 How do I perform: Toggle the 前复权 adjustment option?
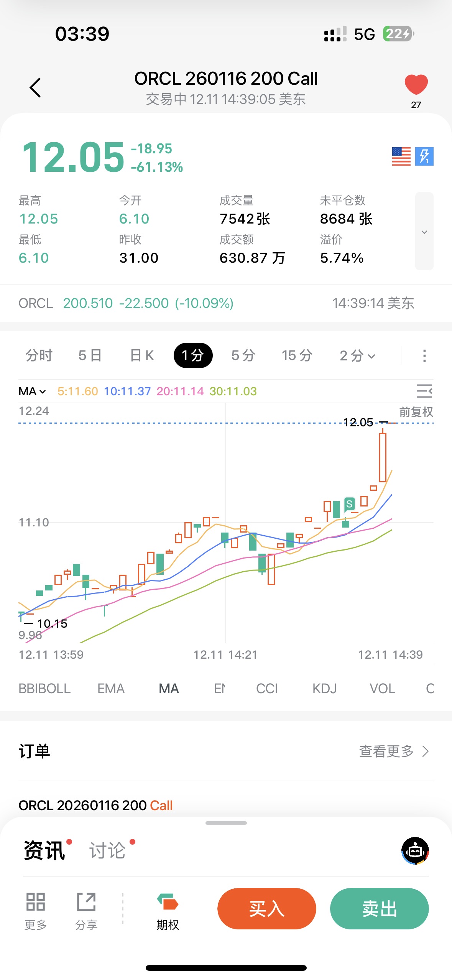416,412
